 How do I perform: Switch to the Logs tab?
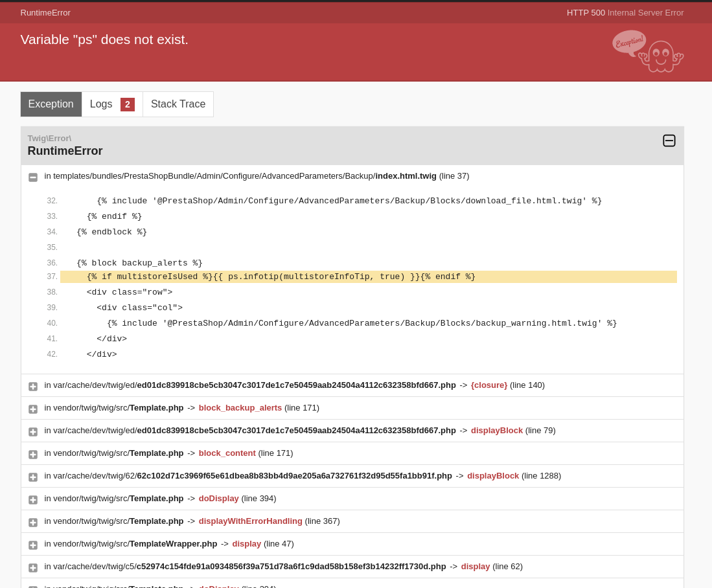pos(101,104)
